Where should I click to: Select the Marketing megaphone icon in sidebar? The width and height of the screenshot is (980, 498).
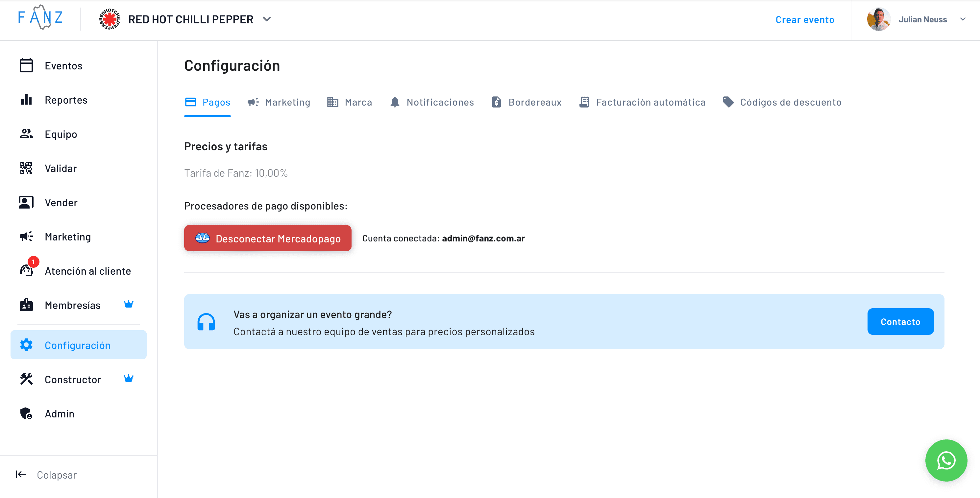click(26, 236)
